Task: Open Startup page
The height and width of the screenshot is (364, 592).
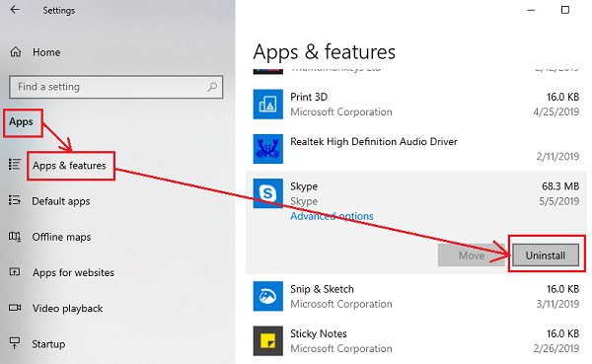Action: coord(48,344)
